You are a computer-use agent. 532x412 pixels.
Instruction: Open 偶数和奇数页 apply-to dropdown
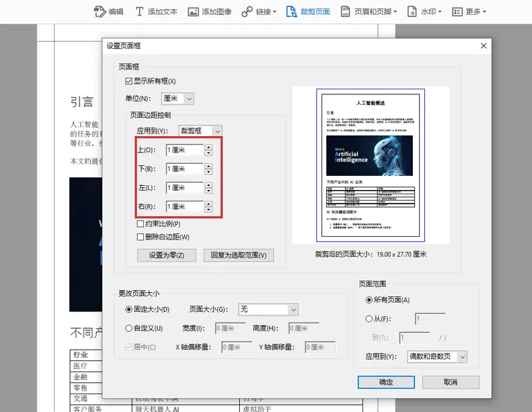pos(437,357)
